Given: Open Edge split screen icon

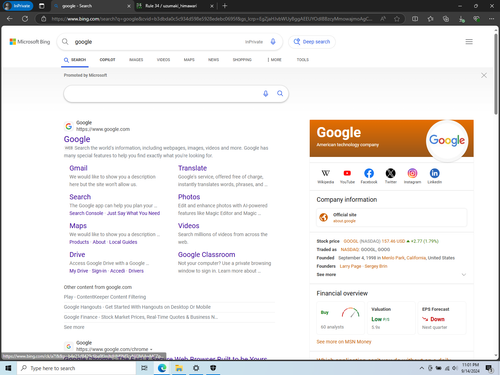Looking at the screenshot, I should [415, 19].
